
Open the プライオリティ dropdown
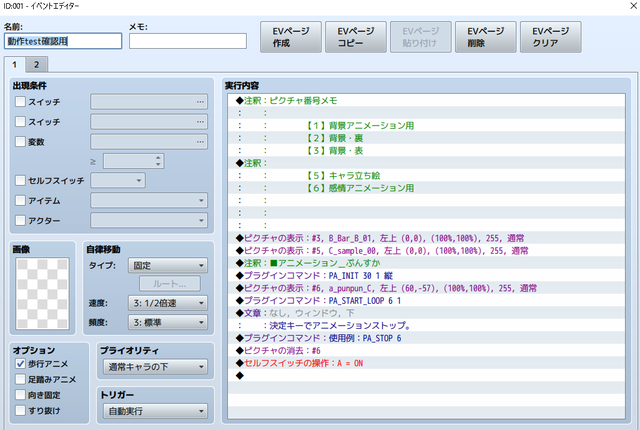point(155,367)
